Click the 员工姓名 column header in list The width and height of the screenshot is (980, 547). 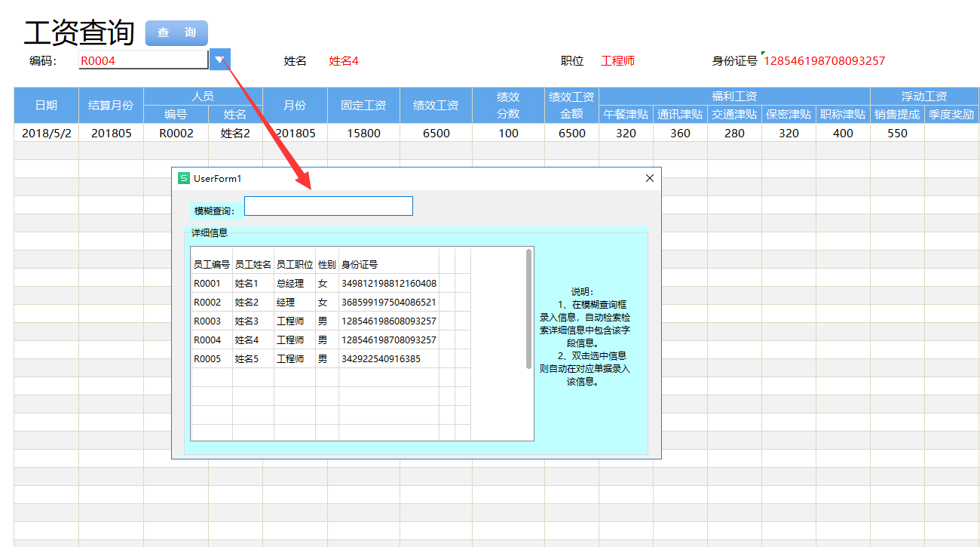tap(253, 265)
